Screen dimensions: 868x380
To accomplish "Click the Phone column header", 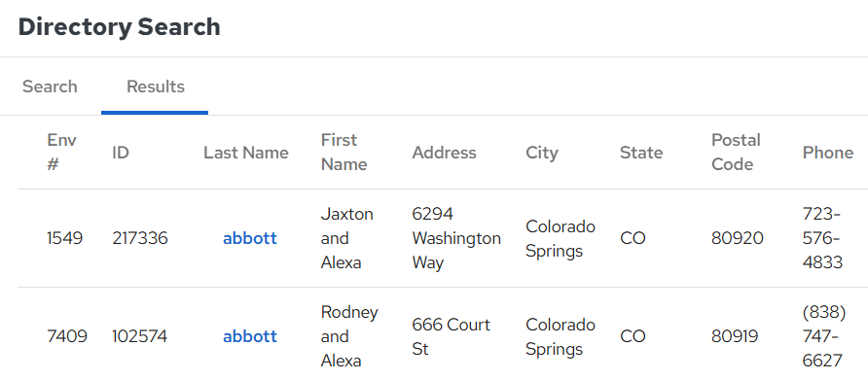I will (828, 153).
